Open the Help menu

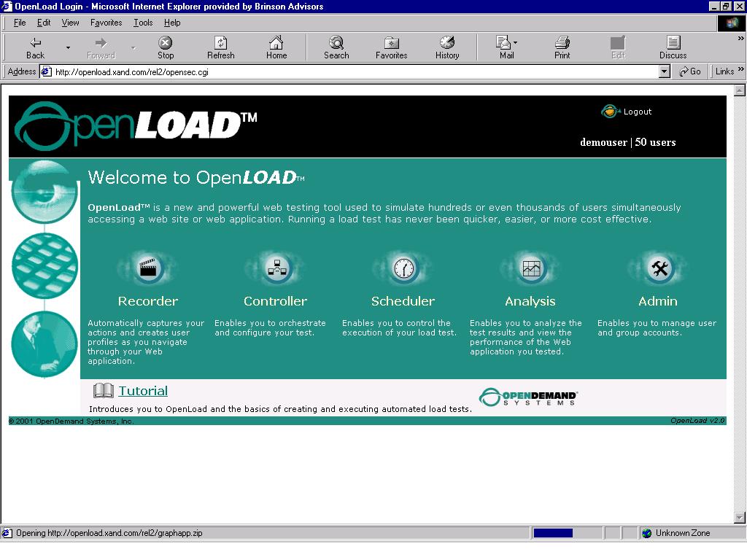pyautogui.click(x=172, y=23)
